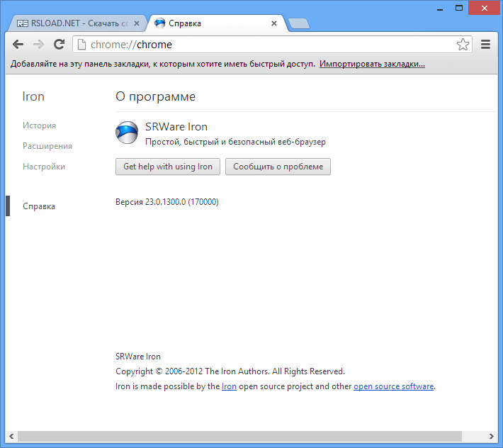The image size is (503, 448).
Task: Open История in the sidebar
Action: [39, 125]
